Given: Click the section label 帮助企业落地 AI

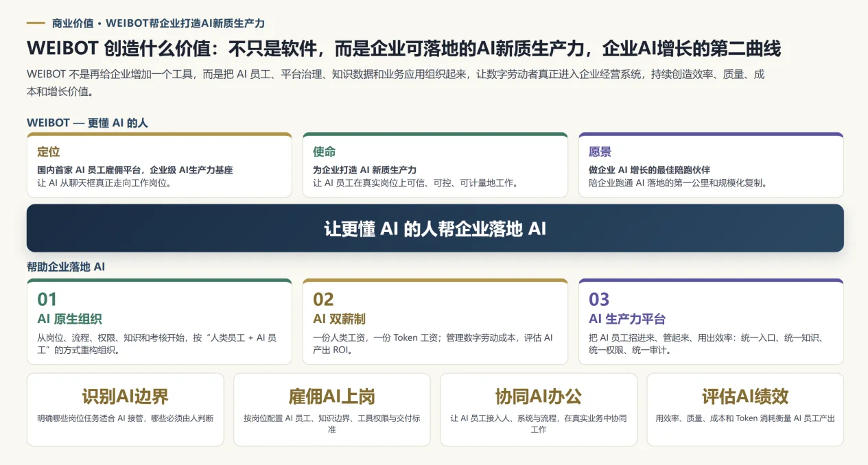Looking at the screenshot, I should (66, 267).
